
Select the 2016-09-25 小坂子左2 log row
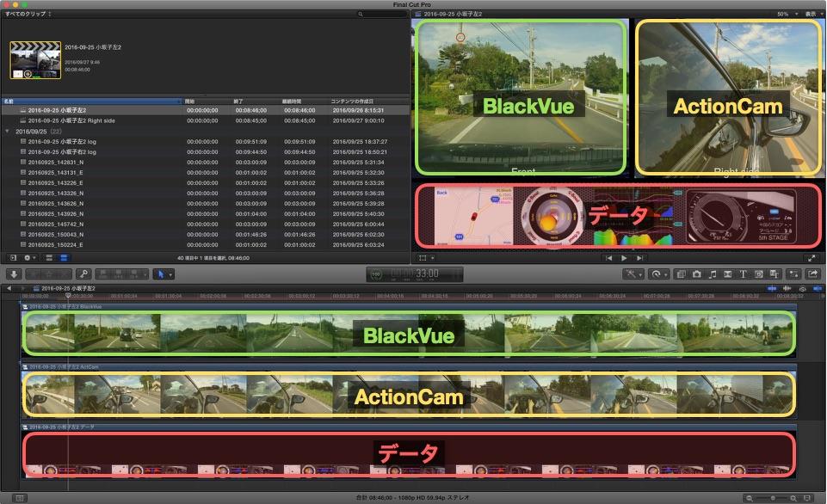[x=205, y=141]
